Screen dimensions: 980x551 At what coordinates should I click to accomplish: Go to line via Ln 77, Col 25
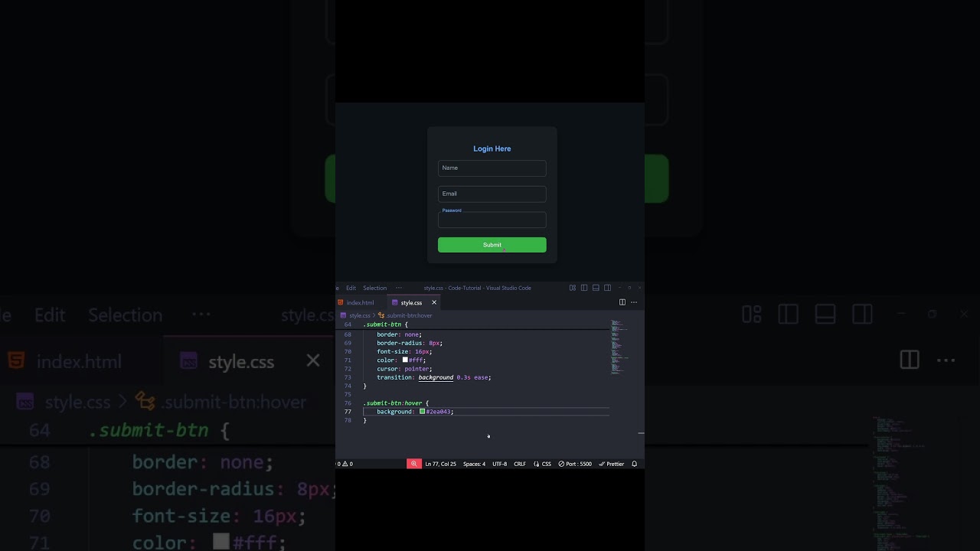tap(440, 464)
